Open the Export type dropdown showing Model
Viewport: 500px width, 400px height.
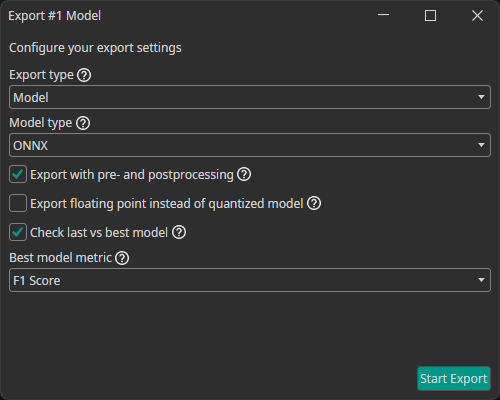click(x=250, y=97)
